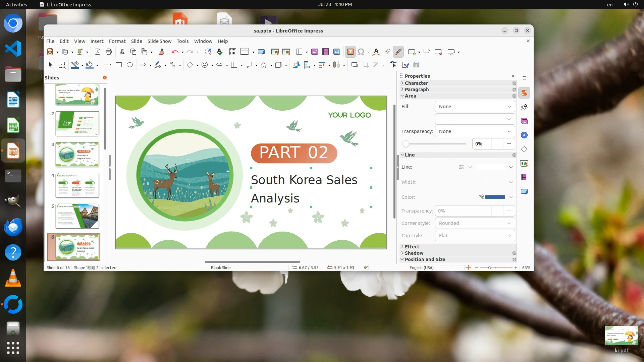
Task: Click the zoom percentage in the status bar
Action: click(x=526, y=267)
